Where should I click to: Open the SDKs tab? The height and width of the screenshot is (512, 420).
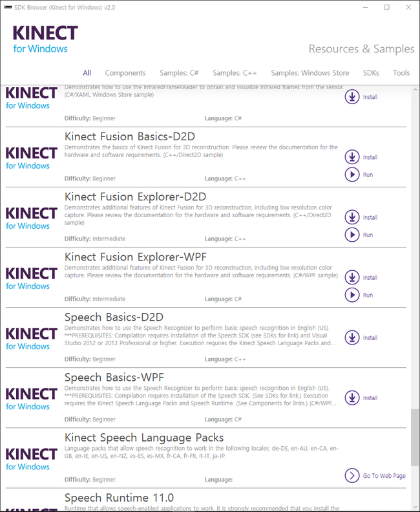tap(371, 73)
